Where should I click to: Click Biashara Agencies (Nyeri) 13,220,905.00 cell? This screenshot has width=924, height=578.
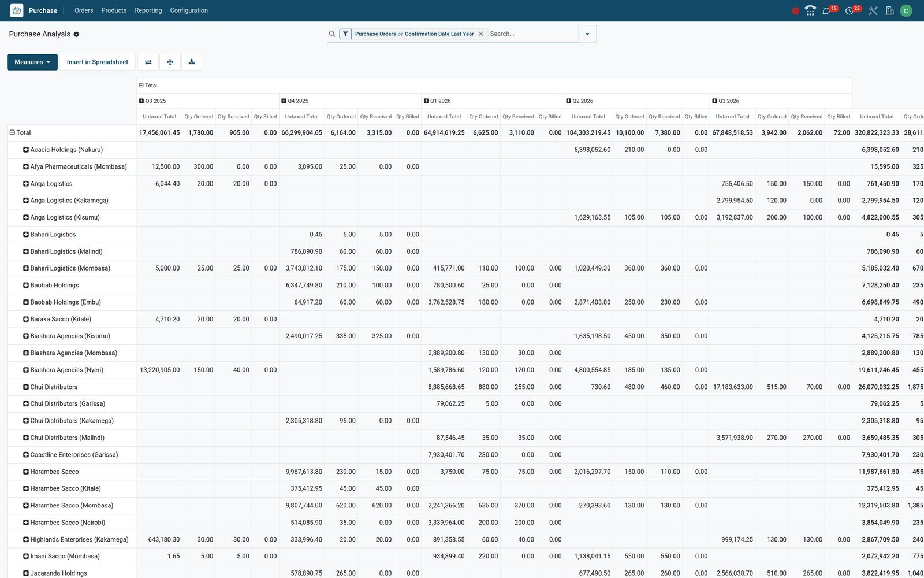pos(159,370)
